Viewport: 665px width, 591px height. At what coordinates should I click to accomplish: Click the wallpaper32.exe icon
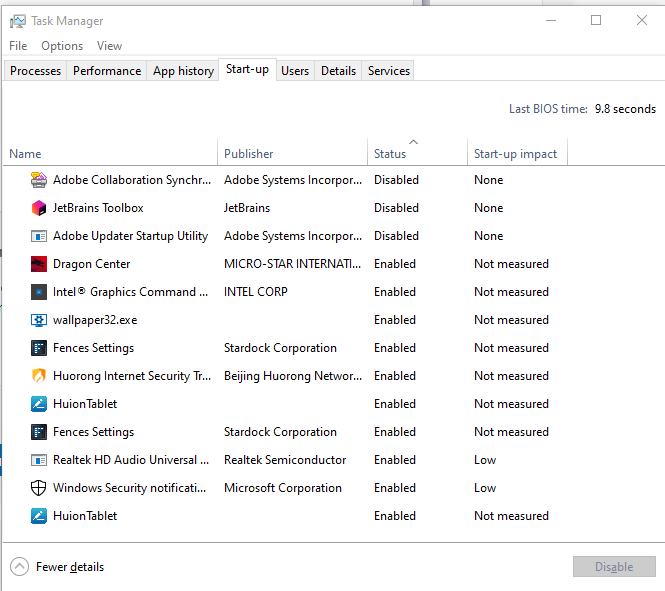coord(39,320)
